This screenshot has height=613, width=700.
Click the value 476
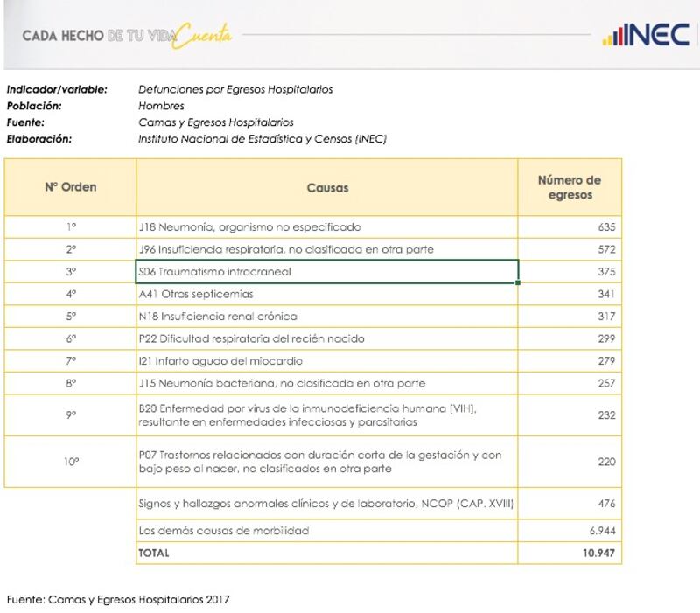tap(606, 504)
